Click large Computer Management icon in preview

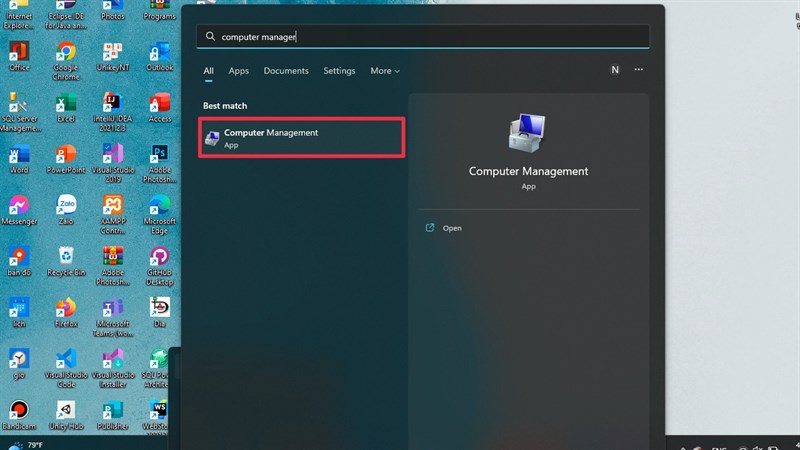pyautogui.click(x=528, y=133)
